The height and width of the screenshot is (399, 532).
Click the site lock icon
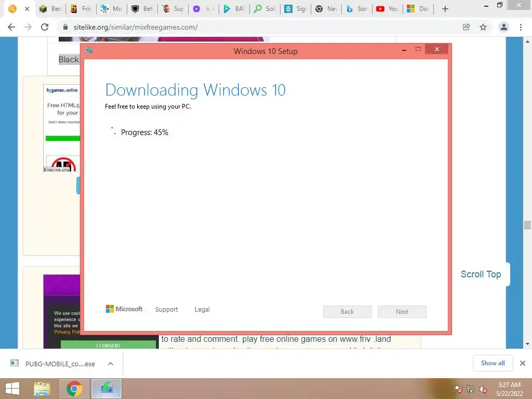[65, 27]
